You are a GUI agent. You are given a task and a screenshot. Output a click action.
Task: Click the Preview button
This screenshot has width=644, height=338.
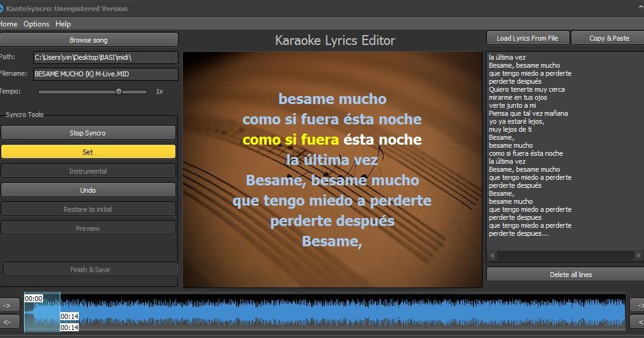click(x=88, y=228)
